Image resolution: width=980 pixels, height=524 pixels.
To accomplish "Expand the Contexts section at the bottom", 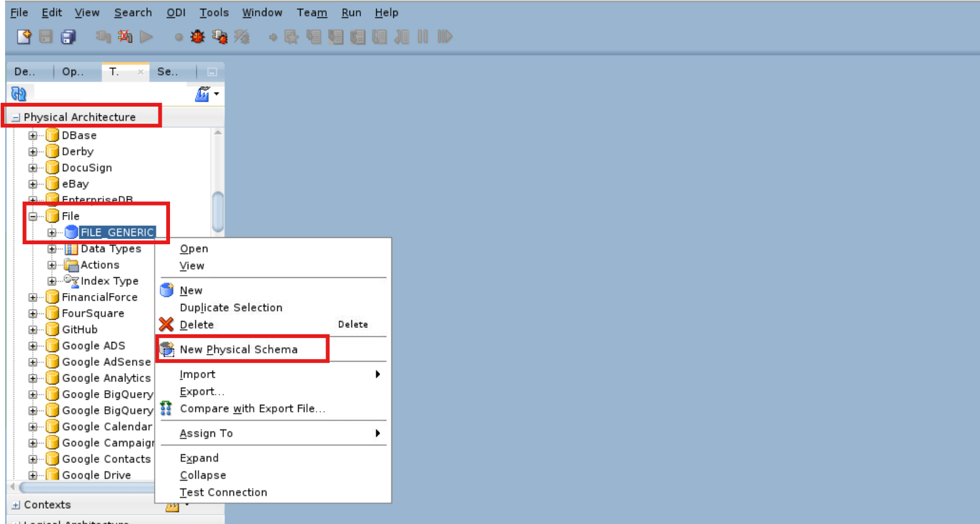I will [15, 504].
